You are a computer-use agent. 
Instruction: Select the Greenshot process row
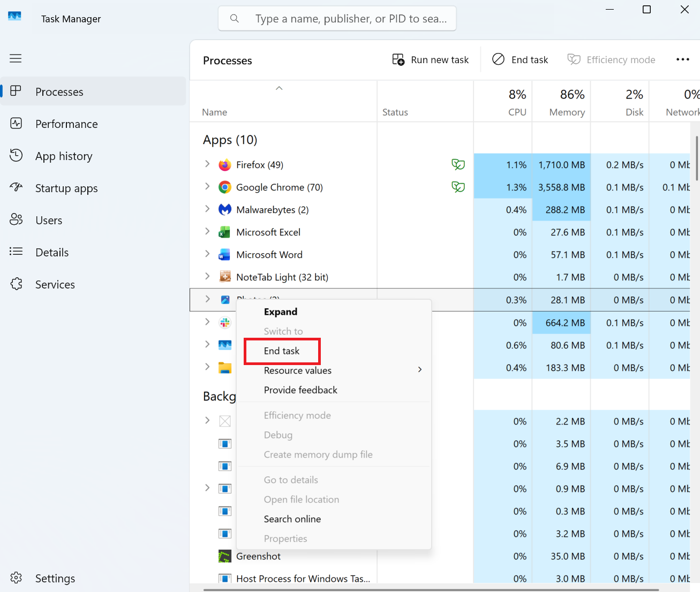[x=440, y=556]
